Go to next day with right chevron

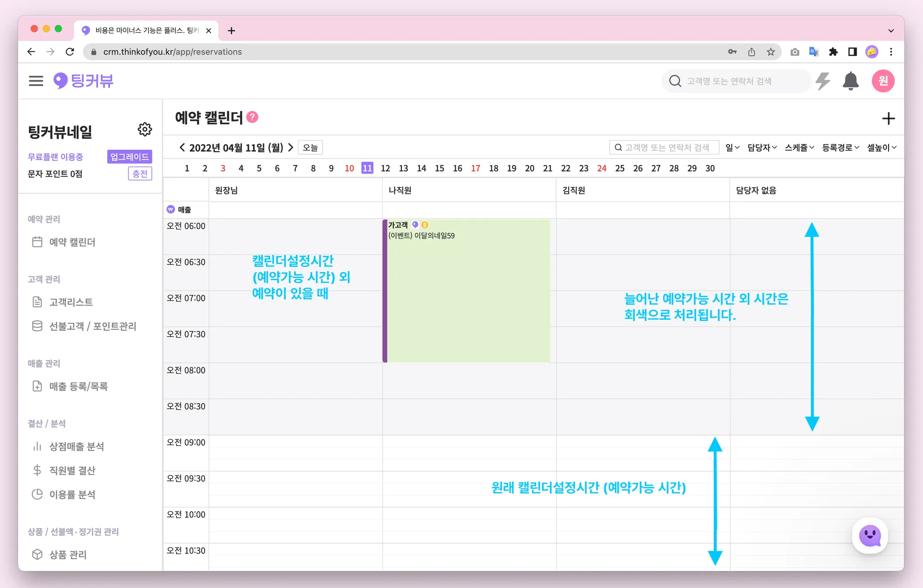coord(291,147)
